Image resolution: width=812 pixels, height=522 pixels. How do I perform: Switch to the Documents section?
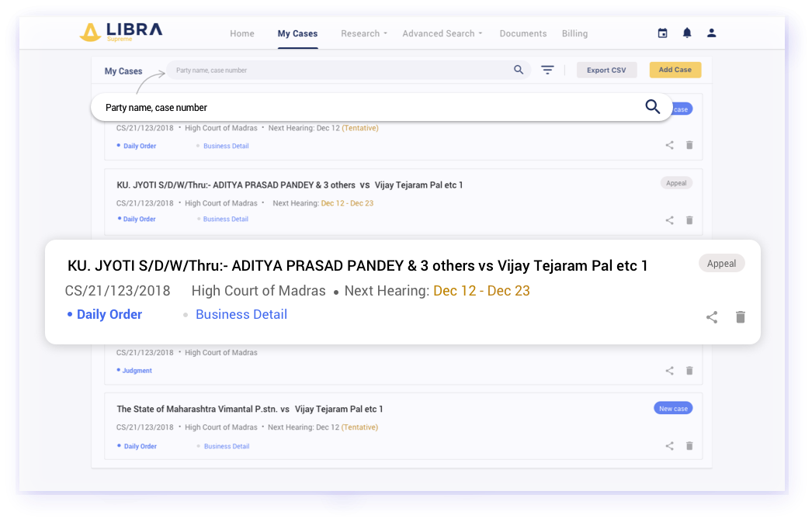tap(522, 33)
